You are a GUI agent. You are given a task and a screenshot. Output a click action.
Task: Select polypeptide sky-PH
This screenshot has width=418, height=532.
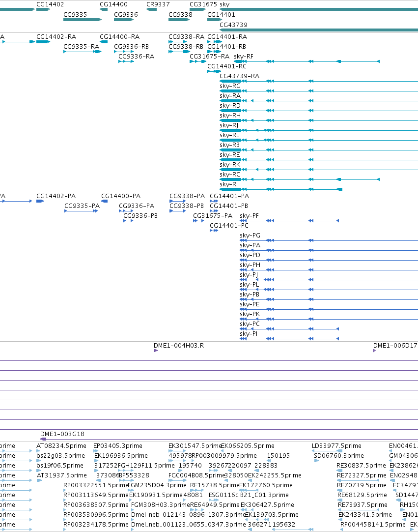coord(250,265)
